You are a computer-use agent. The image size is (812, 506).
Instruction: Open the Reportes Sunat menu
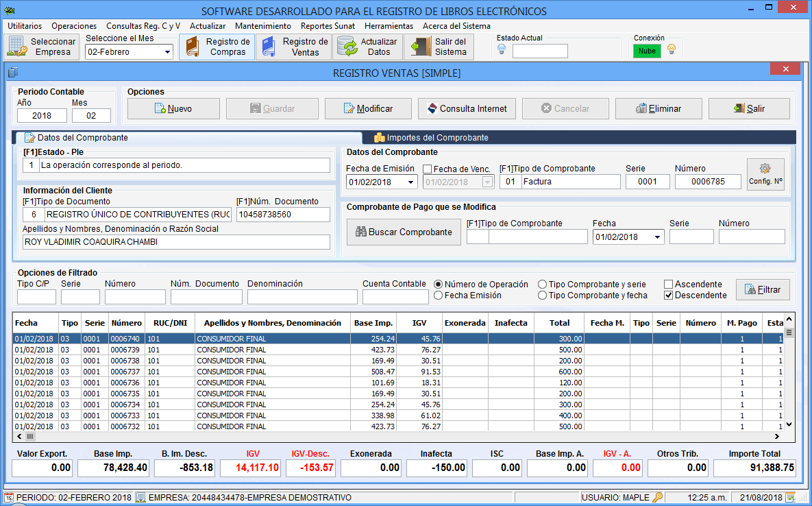pyautogui.click(x=328, y=26)
